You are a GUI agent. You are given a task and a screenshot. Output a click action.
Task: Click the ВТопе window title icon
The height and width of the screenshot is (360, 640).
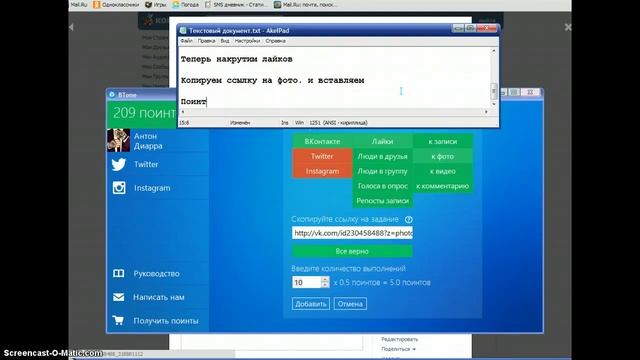(x=112, y=94)
